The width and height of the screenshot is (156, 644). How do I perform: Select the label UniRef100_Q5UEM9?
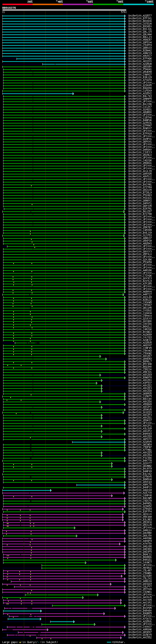click(140, 72)
